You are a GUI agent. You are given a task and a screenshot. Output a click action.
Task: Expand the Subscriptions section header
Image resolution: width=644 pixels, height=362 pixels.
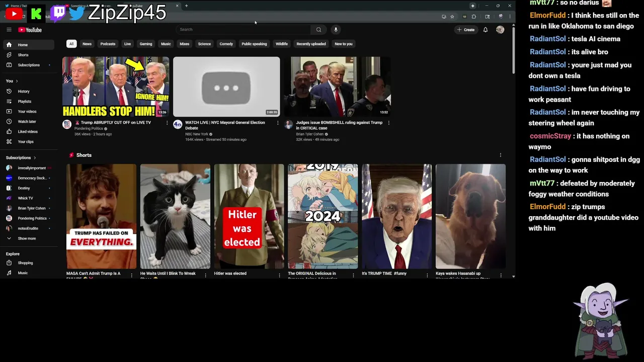[x=21, y=158]
